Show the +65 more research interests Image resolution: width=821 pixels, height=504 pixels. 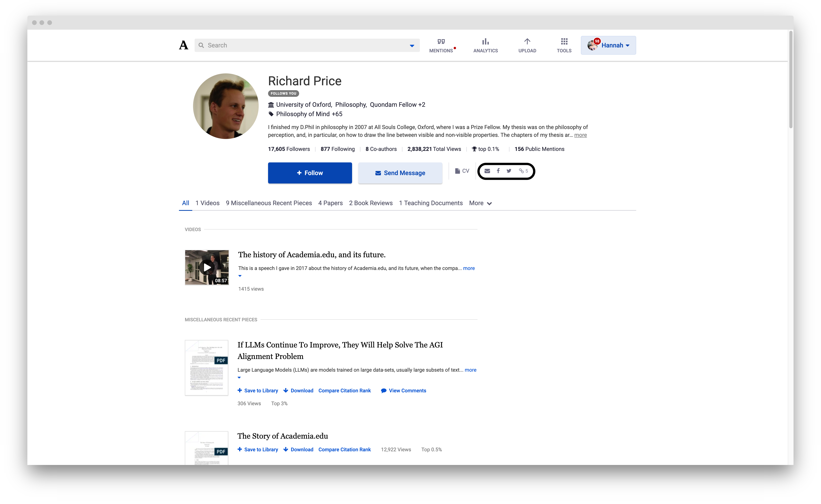[x=337, y=114]
